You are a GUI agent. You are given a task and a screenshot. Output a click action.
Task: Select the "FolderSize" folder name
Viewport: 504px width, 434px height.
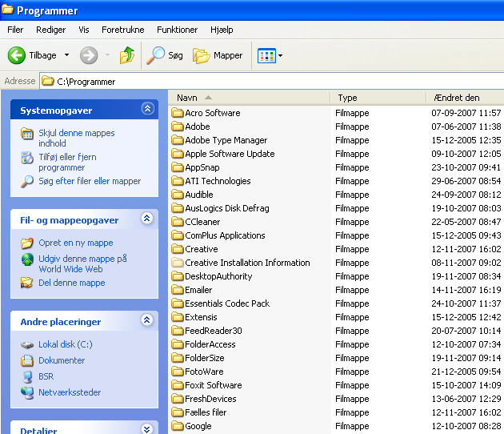[205, 358]
